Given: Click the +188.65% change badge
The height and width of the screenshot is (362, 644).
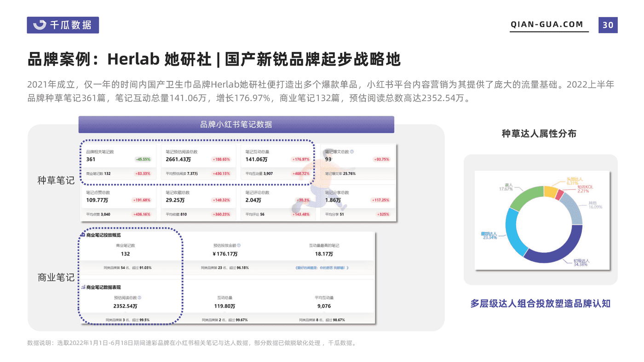Looking at the screenshot, I should click(221, 159).
